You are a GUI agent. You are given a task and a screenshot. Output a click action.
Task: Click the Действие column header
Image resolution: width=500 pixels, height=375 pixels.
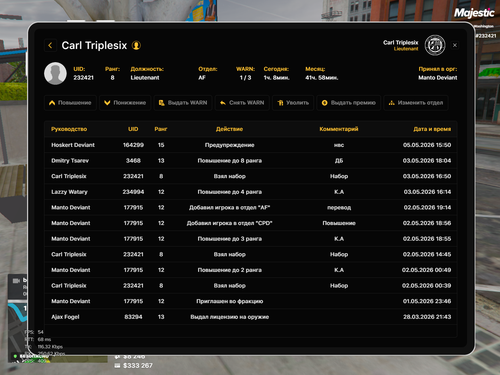pos(229,129)
